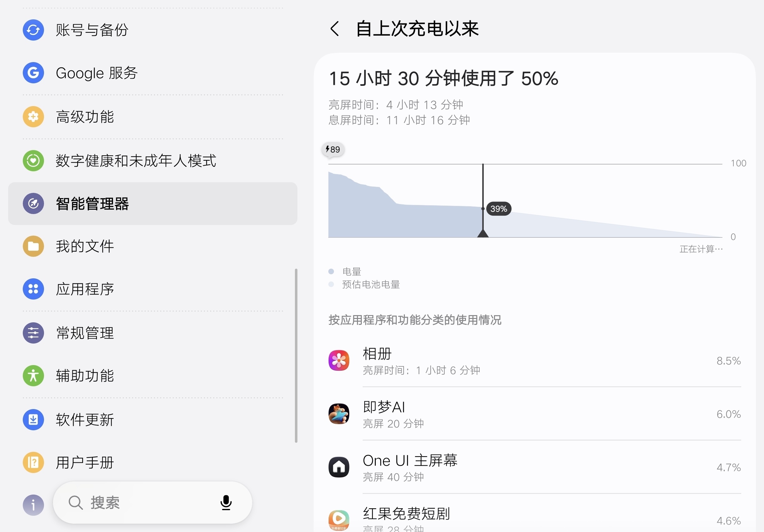Tap the sidebar vertical scrollbar
The height and width of the screenshot is (532, 764).
(296, 355)
